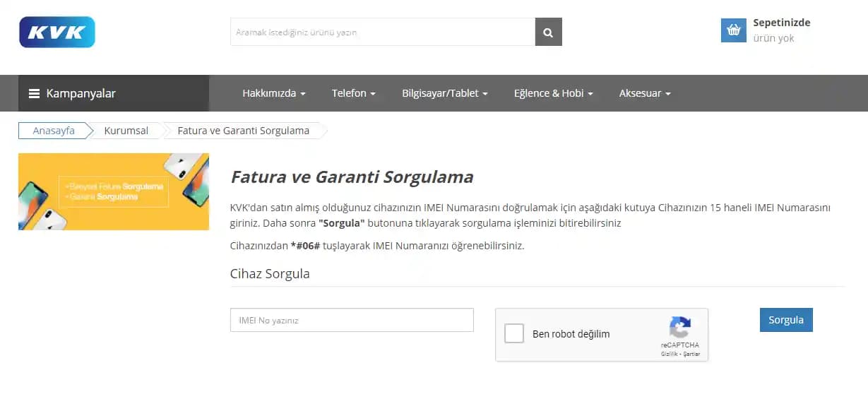Expand the Telefon menu

pyautogui.click(x=354, y=93)
